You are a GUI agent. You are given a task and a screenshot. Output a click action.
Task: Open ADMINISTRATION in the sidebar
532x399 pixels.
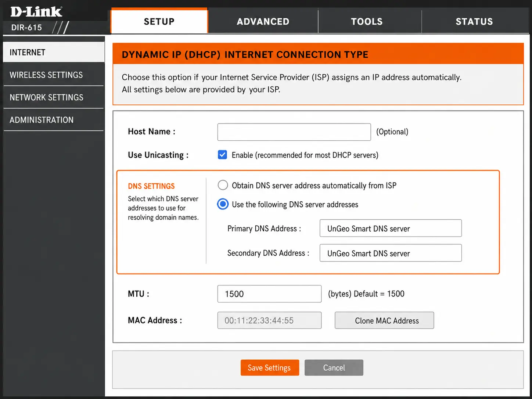pos(54,120)
